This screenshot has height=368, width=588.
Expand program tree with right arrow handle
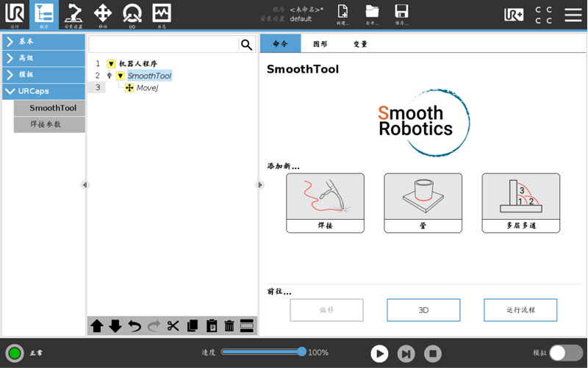click(260, 185)
